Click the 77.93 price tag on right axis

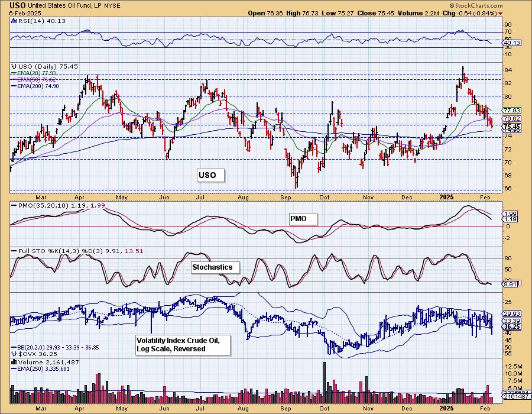tap(512, 110)
